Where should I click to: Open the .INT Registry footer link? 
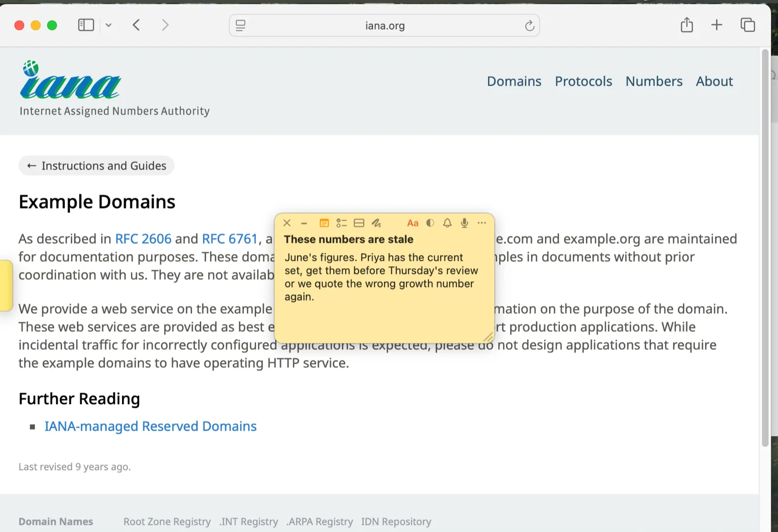(x=248, y=522)
